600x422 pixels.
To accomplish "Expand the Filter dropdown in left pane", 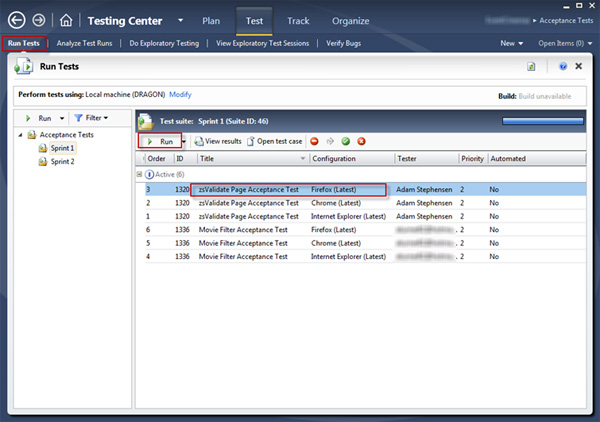I will coord(92,118).
